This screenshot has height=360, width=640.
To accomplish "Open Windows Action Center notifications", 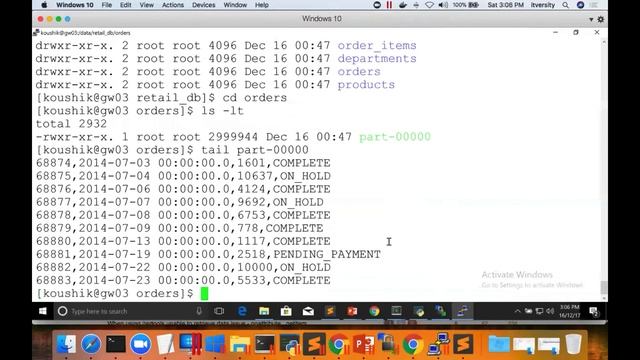I will click(594, 312).
